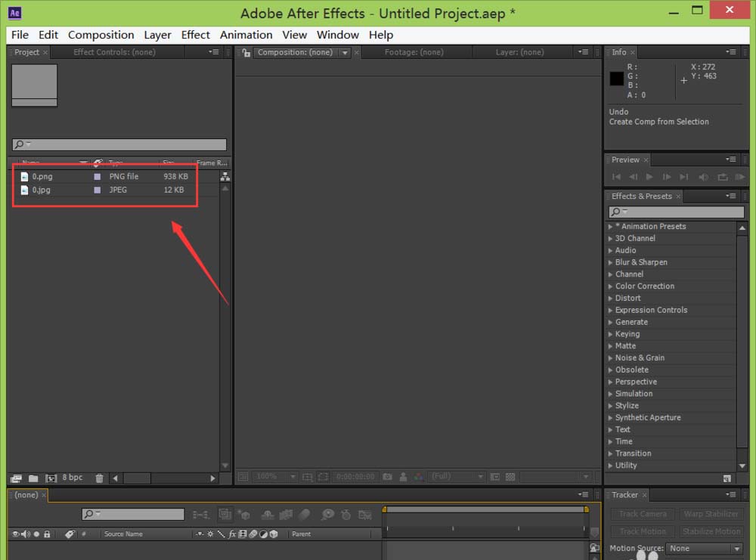Click the Interpret Footage icon in Project panel

pos(16,478)
